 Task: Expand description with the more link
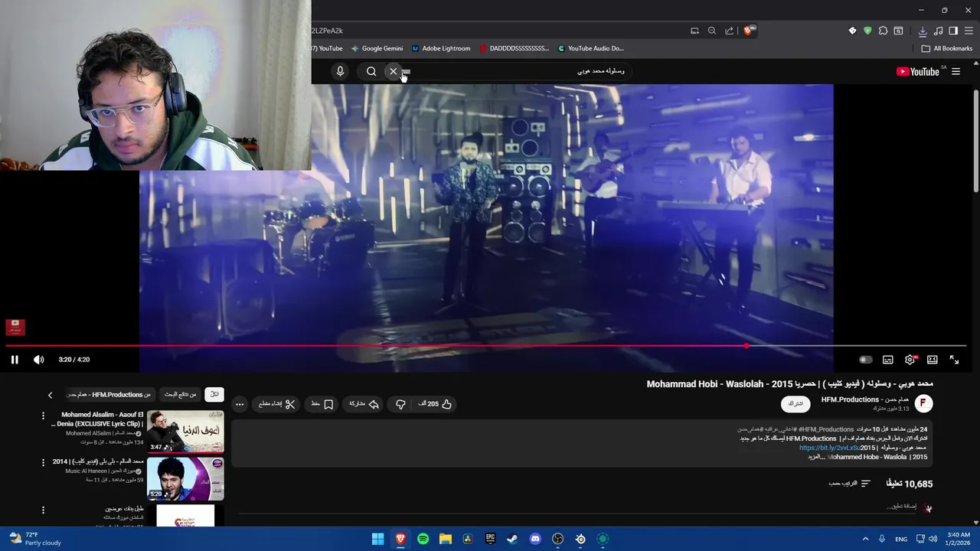click(815, 457)
